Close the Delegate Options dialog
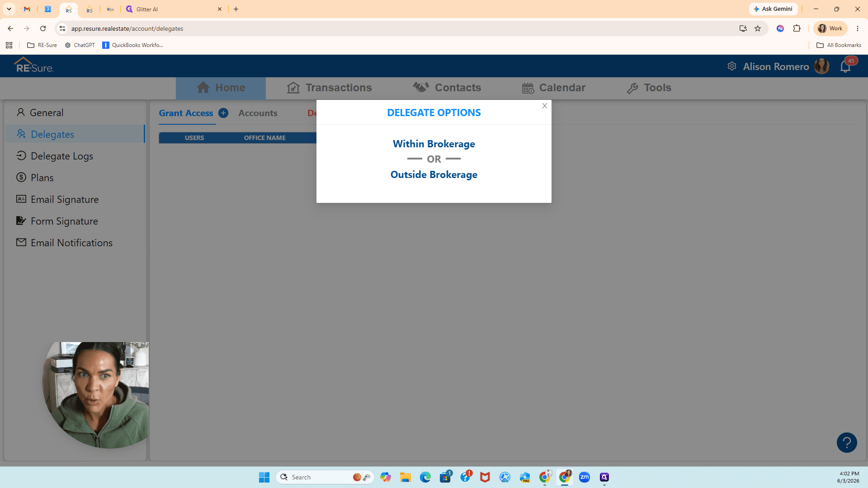 pos(544,106)
